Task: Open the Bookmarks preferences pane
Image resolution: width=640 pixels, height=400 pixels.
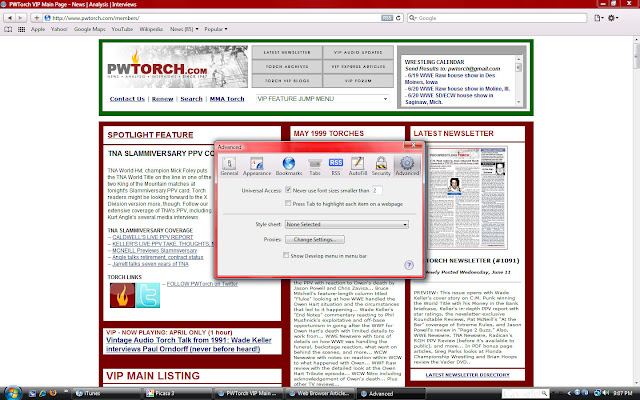Action: [x=289, y=166]
